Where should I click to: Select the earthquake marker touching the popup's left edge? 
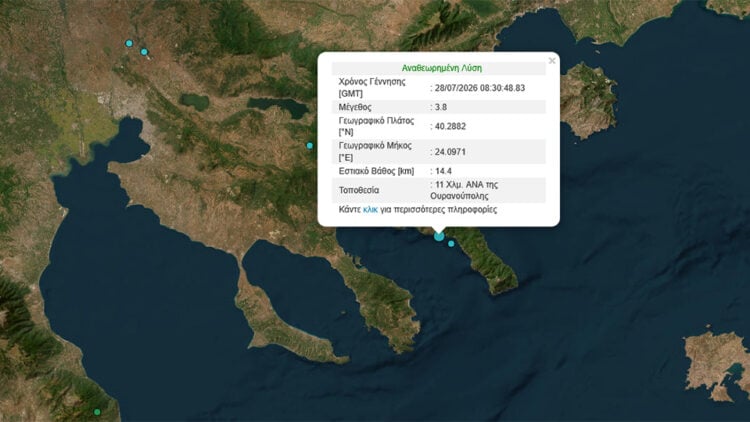click(x=310, y=145)
